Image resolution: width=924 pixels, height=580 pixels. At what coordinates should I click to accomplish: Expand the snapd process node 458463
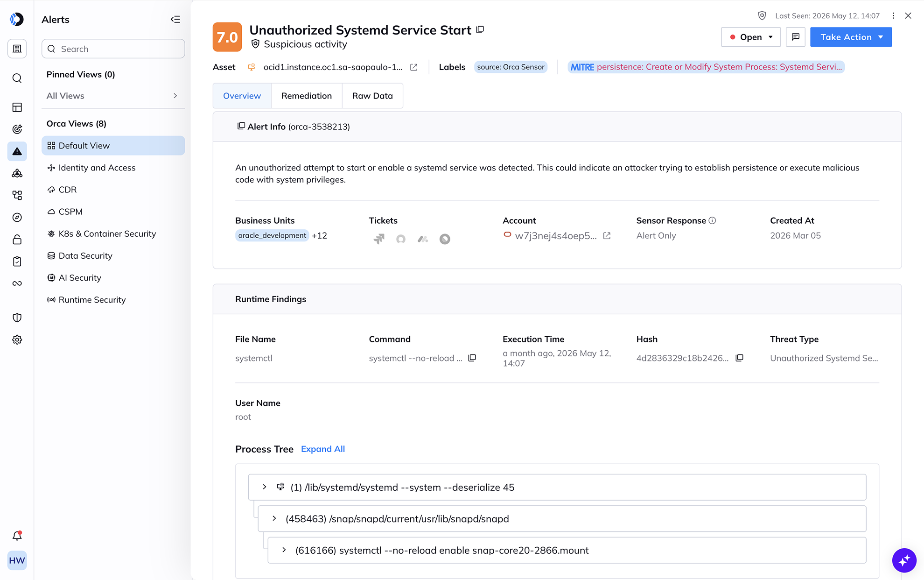[274, 518]
